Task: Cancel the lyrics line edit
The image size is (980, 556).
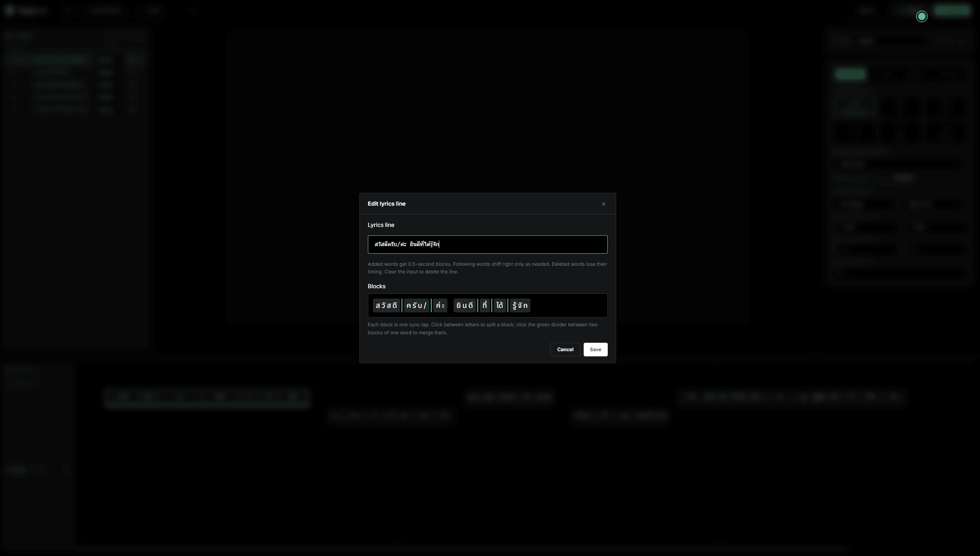Action: [565, 350]
